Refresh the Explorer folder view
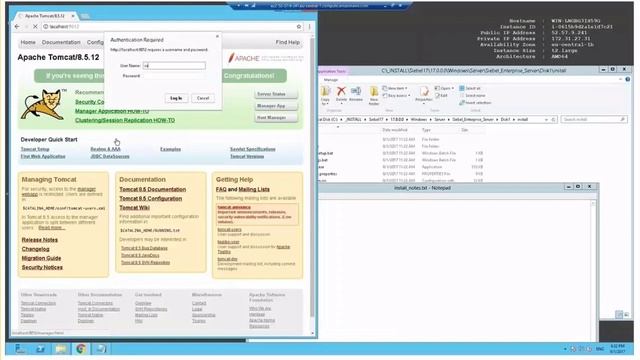Image resolution: width=640 pixels, height=360 pixels. tap(553, 120)
